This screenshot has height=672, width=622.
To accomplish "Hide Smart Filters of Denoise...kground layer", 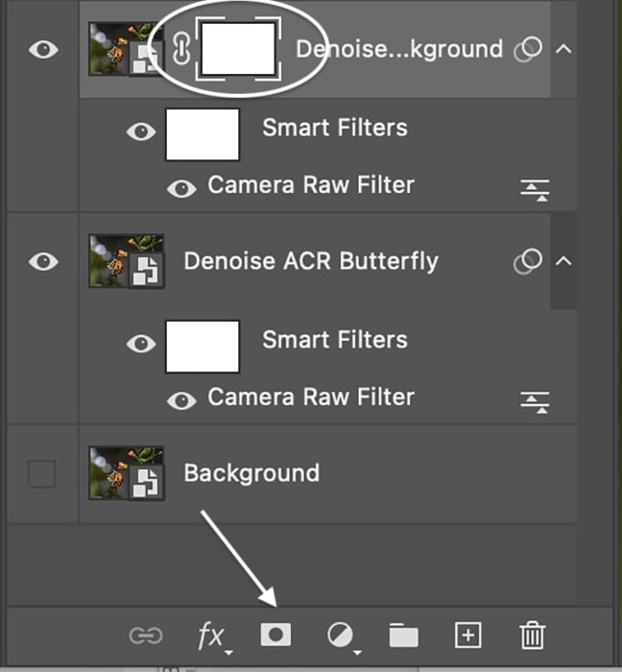I will pos(141,132).
